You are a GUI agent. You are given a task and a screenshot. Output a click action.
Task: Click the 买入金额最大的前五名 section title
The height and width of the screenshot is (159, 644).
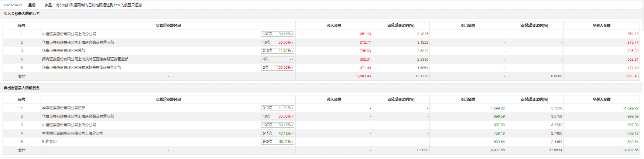point(22,14)
